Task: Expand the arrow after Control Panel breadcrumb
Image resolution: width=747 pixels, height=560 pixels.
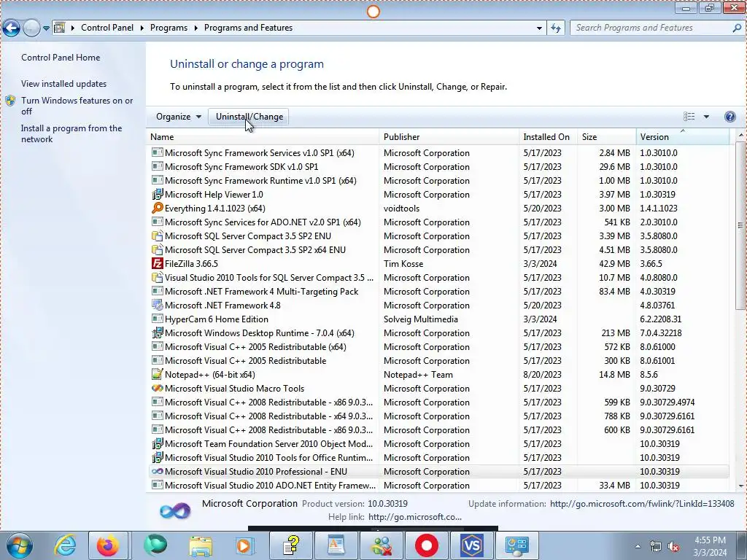Action: click(x=142, y=28)
